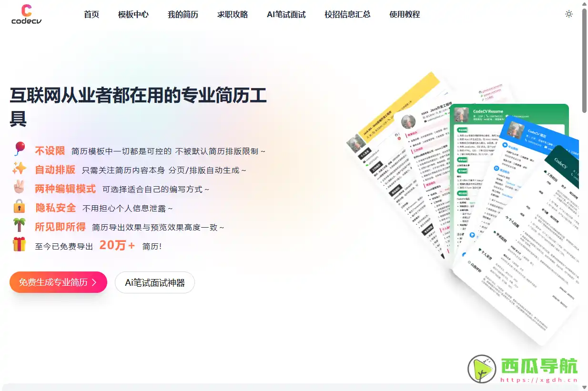588x391 pixels.
Task: Open the 校招信息汇总 navigation item
Action: (347, 14)
